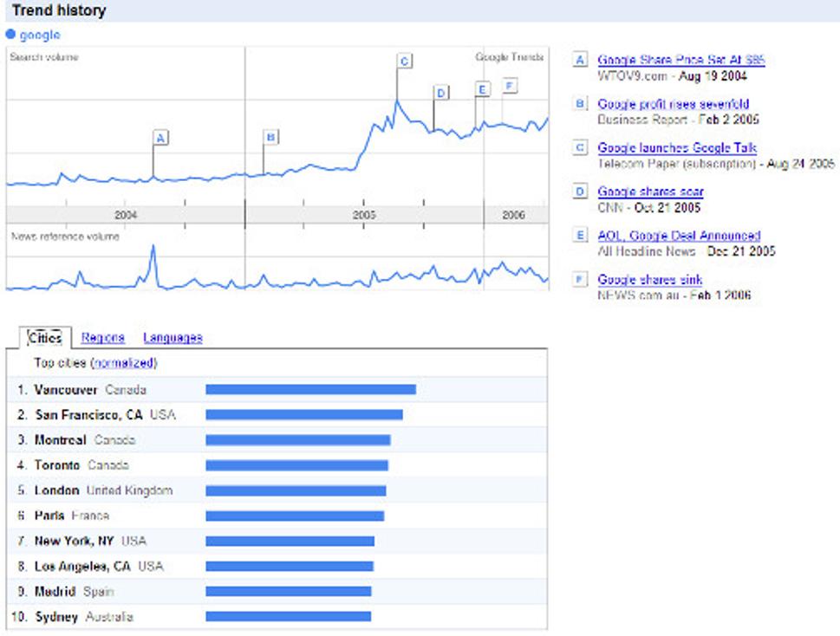Image resolution: width=840 pixels, height=636 pixels.
Task: Open the AOL, Google Deal Announced article
Action: coord(679,235)
